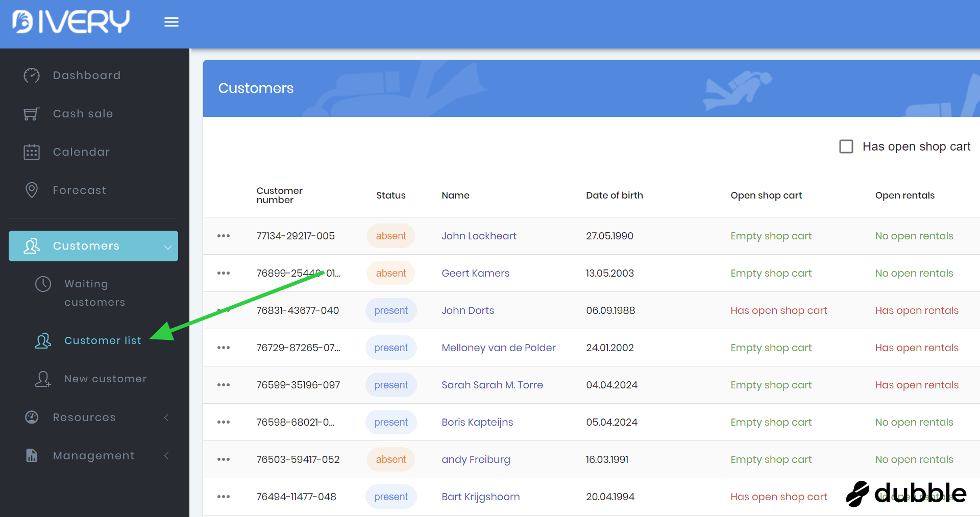Open row actions for John Lockheart

pos(224,236)
